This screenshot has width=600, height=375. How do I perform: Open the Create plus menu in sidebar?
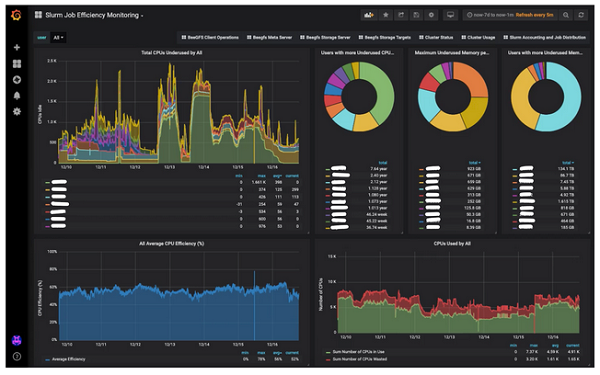click(17, 47)
